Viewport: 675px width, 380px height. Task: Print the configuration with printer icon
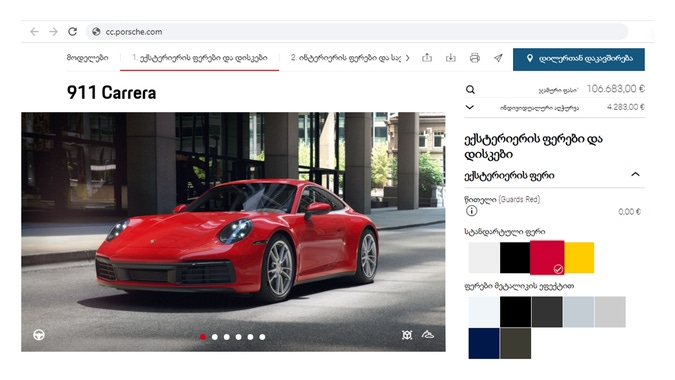click(474, 58)
